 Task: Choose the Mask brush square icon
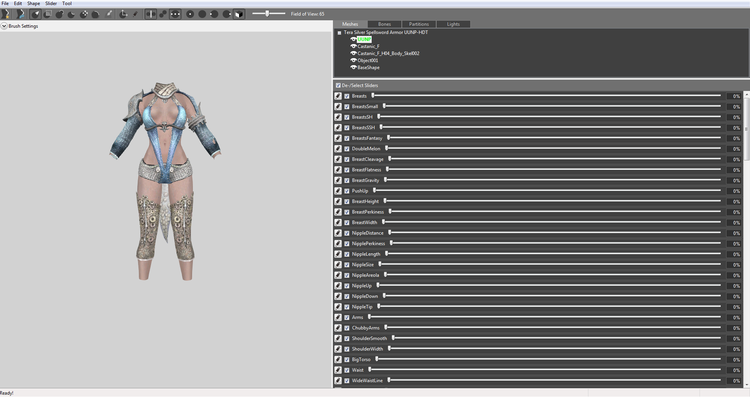[x=47, y=14]
